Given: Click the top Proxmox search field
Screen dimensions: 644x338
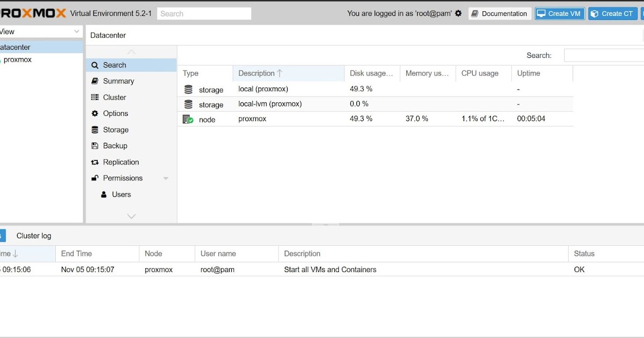Looking at the screenshot, I should 204,13.
